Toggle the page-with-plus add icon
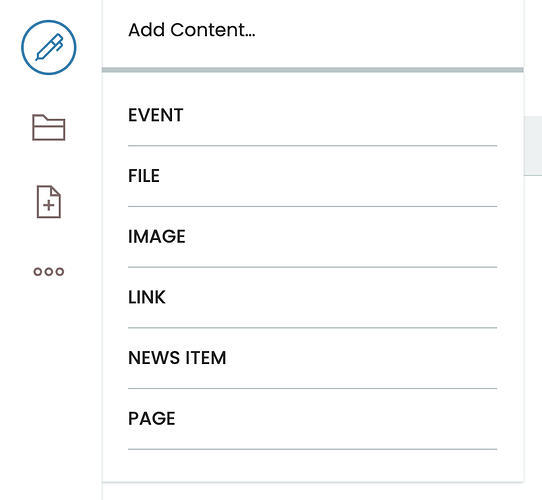542x500 pixels. point(49,202)
